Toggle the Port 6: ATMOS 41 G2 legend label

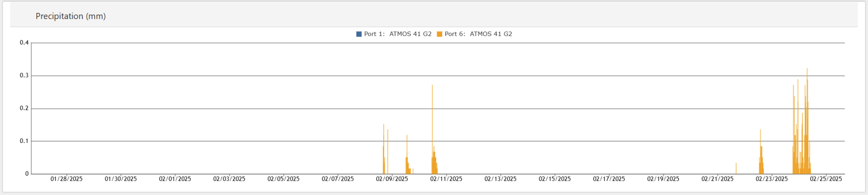478,34
